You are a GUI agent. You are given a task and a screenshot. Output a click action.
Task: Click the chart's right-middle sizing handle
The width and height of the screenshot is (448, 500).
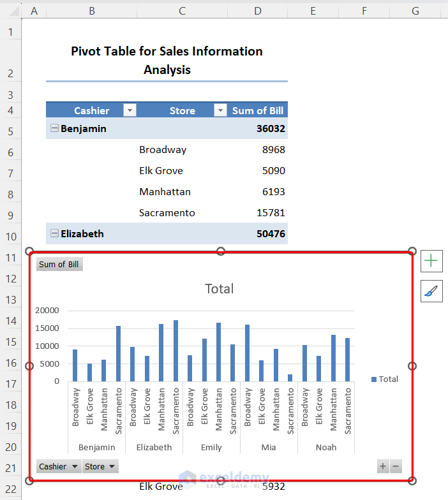pos(412,366)
